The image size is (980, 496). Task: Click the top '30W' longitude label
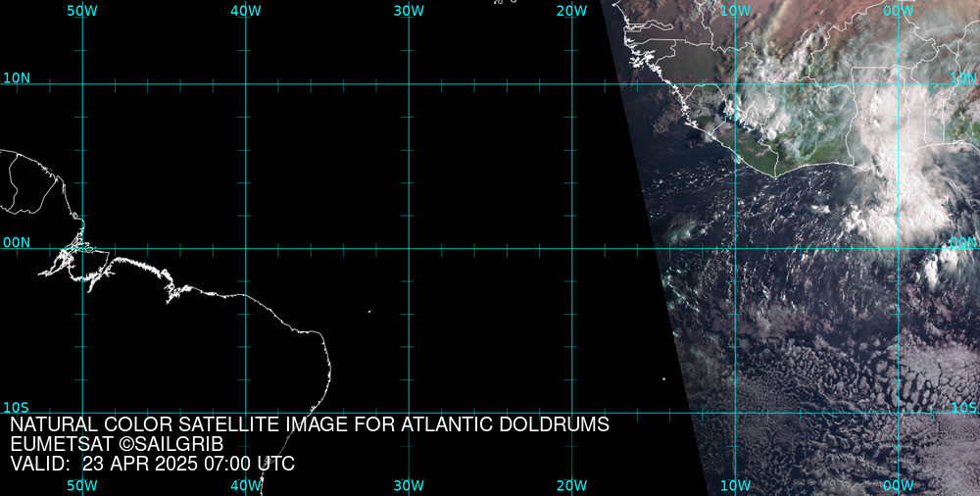click(x=410, y=11)
